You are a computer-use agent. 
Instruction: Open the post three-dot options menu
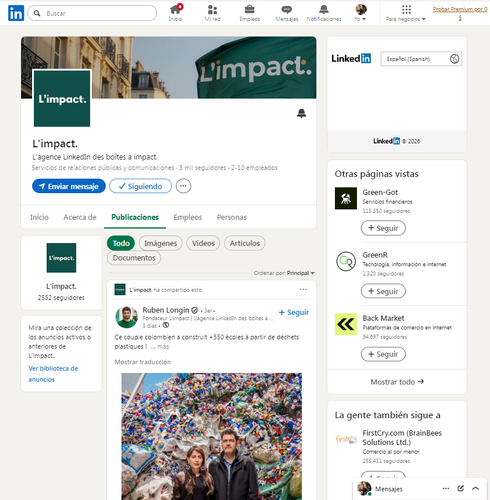coord(303,289)
